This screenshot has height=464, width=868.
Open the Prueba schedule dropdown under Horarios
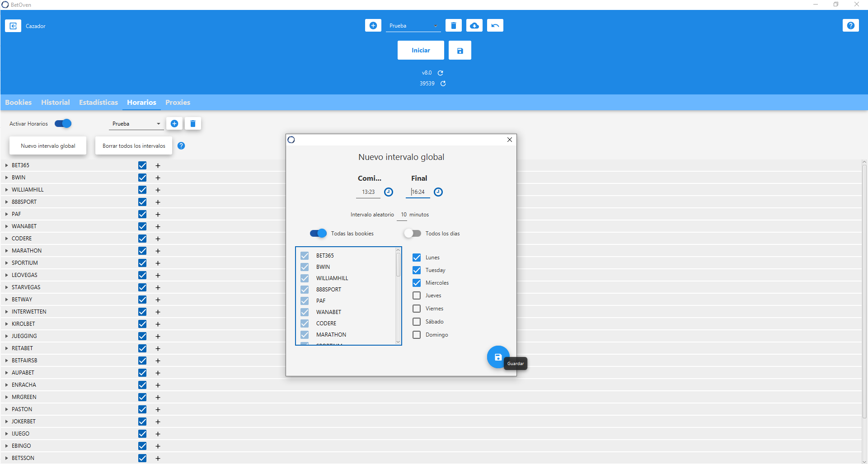(136, 124)
